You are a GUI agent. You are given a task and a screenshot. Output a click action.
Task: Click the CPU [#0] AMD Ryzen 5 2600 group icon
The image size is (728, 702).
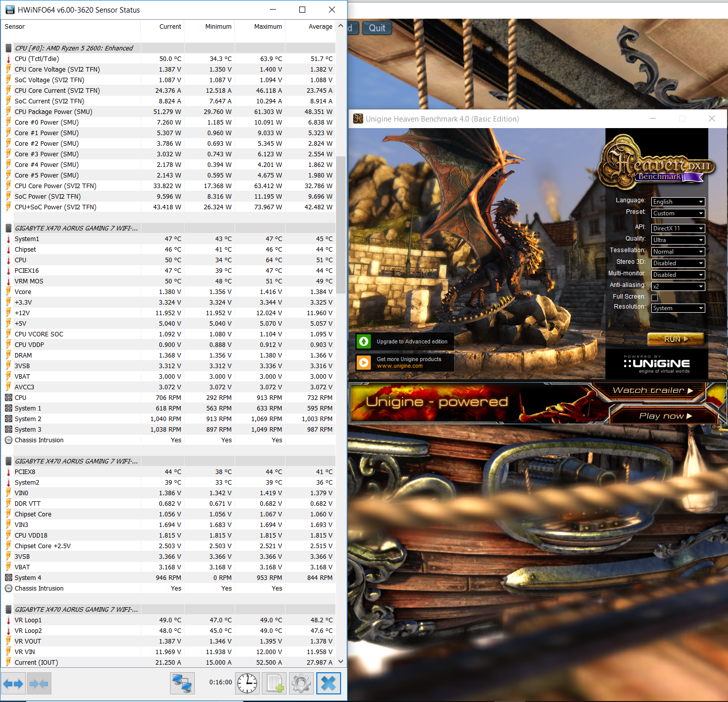pyautogui.click(x=9, y=48)
